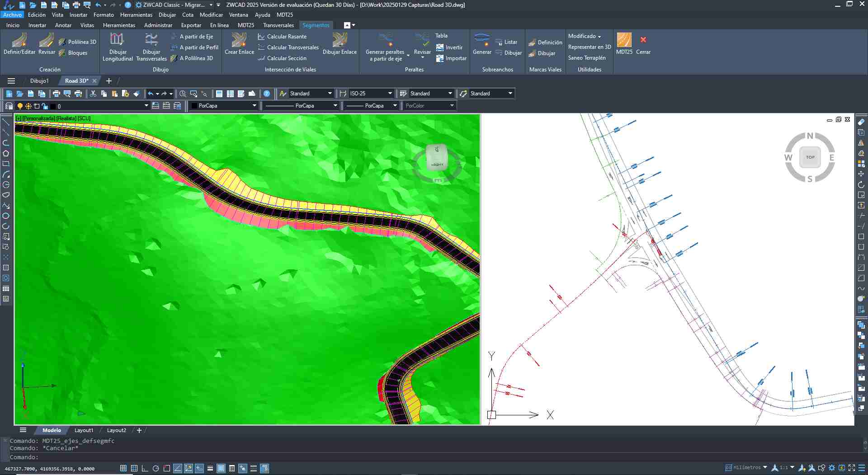Toggle polar tracking in status bar
The image size is (868, 475).
click(156, 468)
